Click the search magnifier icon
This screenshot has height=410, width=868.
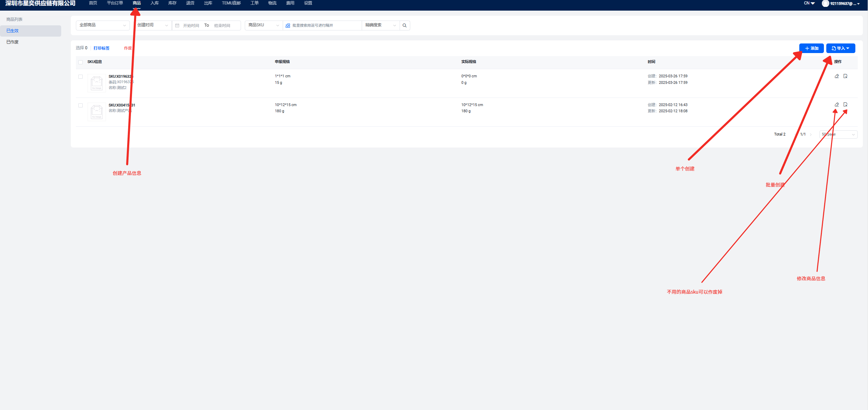coord(404,25)
